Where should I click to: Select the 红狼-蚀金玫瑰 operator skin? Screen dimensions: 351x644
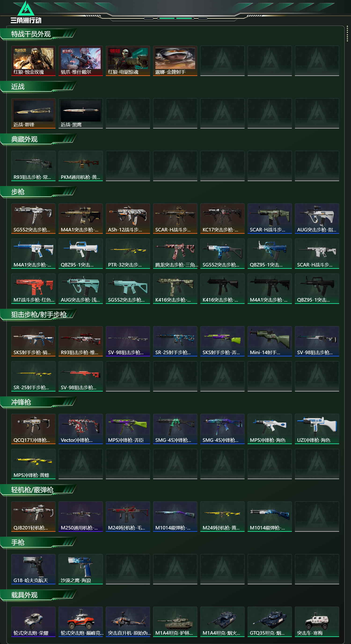click(33, 61)
